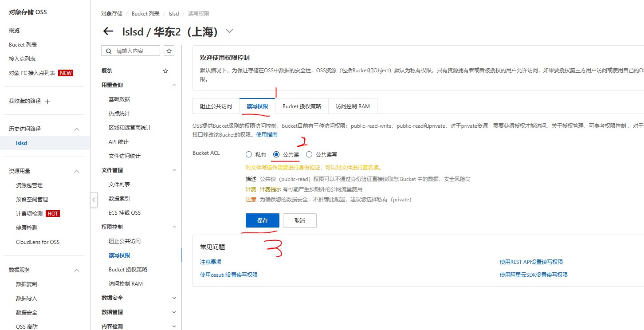Open OSS 高防 in left sidebar

tap(27, 327)
